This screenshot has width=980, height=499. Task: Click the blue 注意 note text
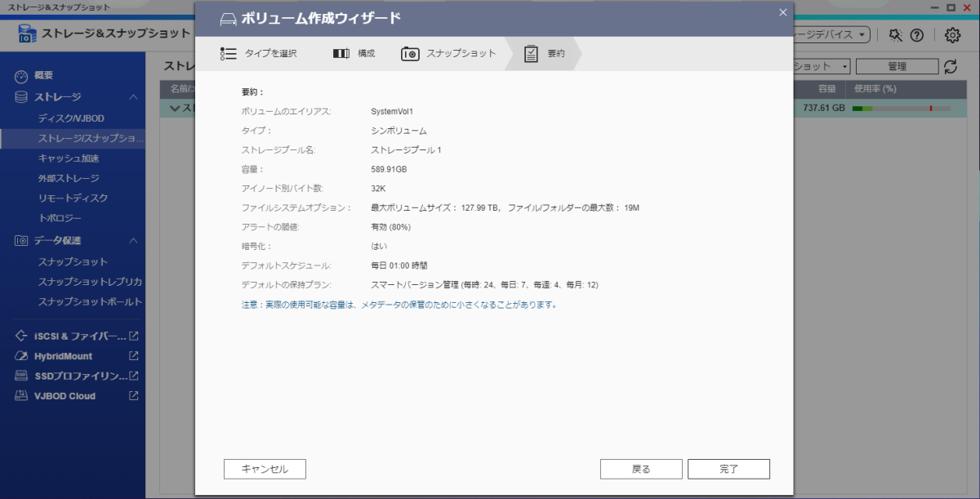(399, 305)
